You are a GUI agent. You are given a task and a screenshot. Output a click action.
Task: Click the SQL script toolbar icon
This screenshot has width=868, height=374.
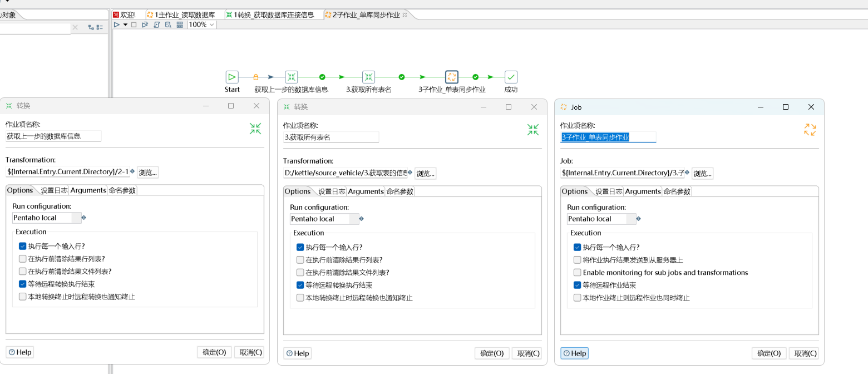click(x=156, y=24)
